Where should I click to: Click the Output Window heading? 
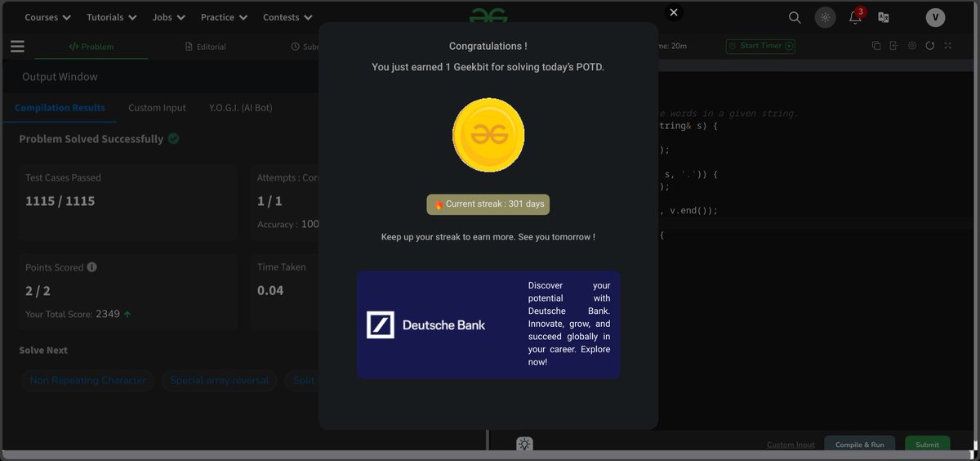coord(60,77)
